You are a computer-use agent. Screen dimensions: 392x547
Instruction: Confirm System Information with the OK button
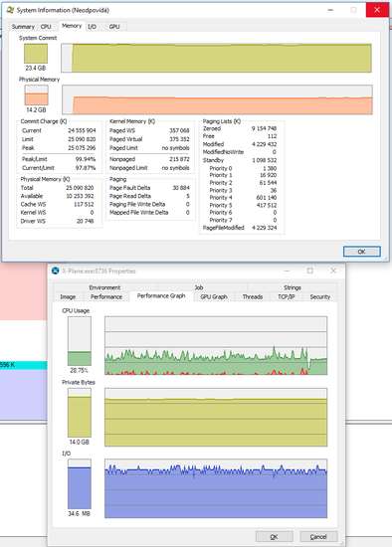tap(361, 252)
